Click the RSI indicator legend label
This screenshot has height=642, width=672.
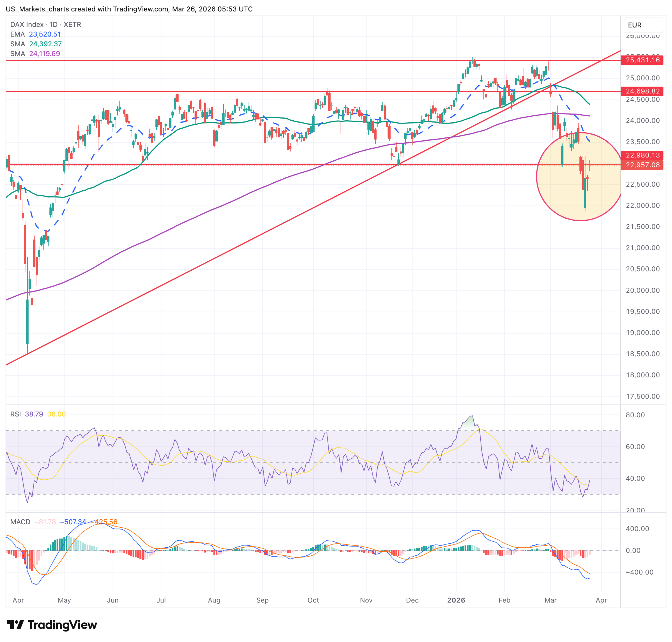pos(16,414)
